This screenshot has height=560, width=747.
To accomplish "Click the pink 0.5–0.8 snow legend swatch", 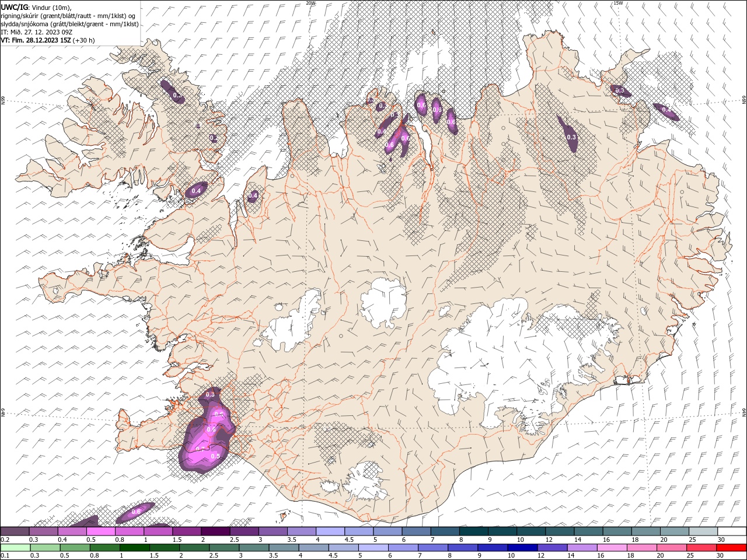I will pos(101,531).
